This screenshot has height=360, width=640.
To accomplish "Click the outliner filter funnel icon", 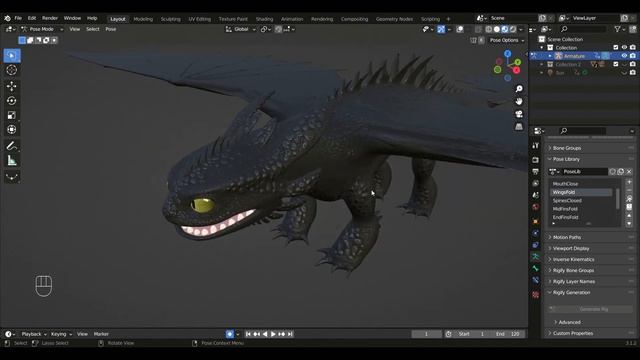I will (618, 29).
